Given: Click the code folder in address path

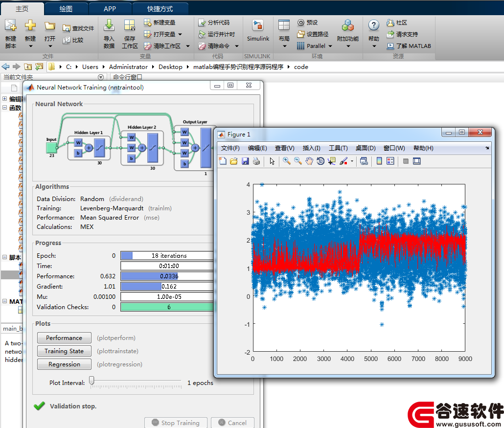Looking at the screenshot, I should point(301,67).
